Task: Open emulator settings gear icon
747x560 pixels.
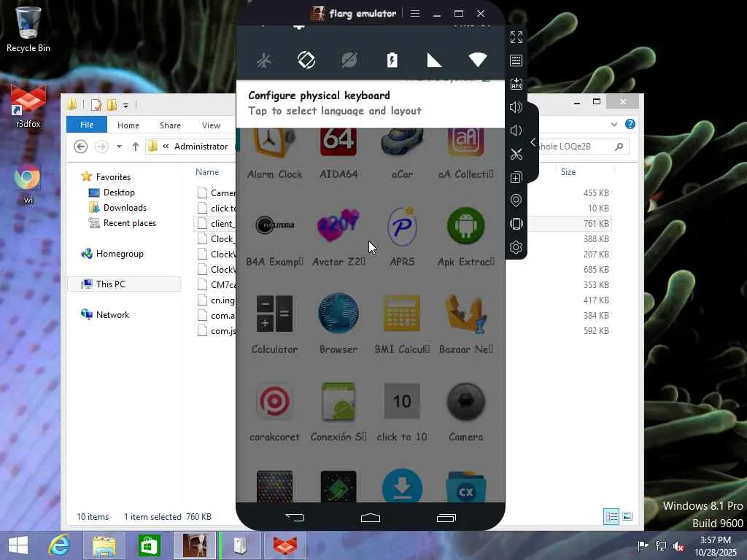Action: coord(516,247)
